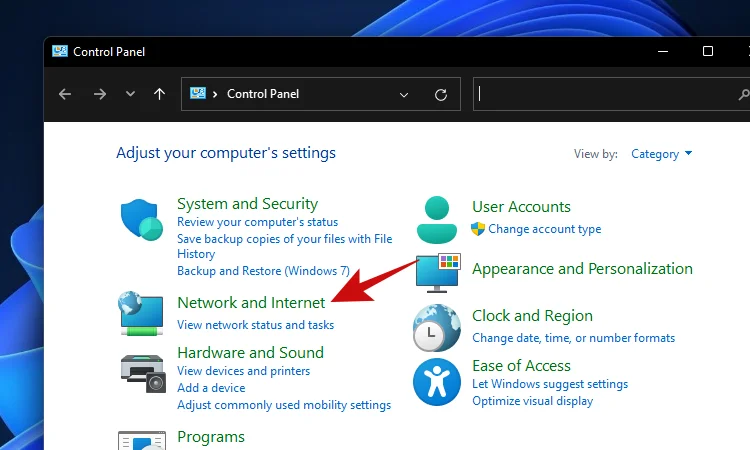Open Save backup copies with File History
The image size is (750, 450).
point(285,246)
